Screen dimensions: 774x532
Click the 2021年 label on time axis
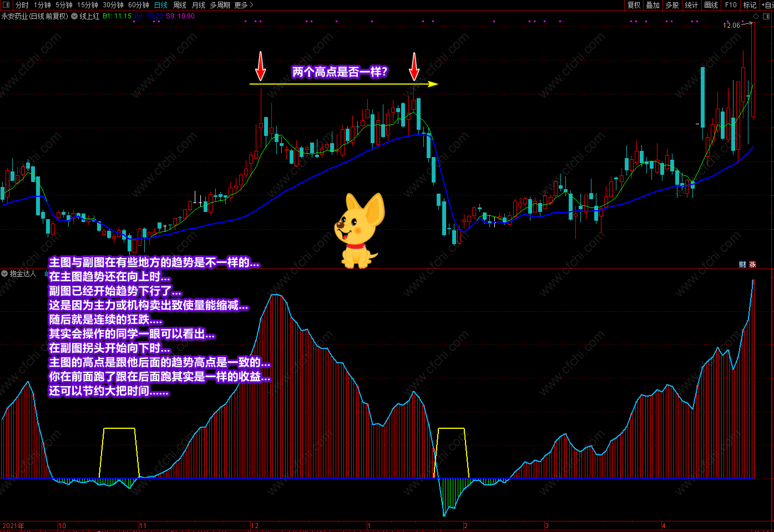point(13,525)
